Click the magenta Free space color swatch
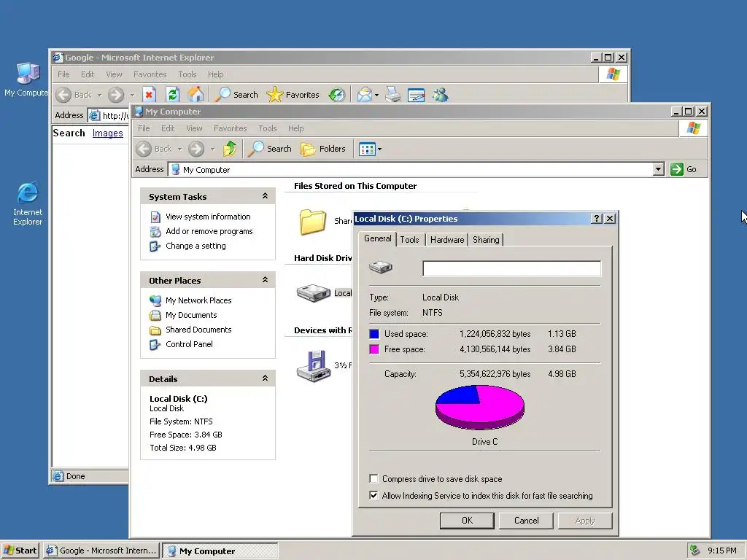 point(374,349)
